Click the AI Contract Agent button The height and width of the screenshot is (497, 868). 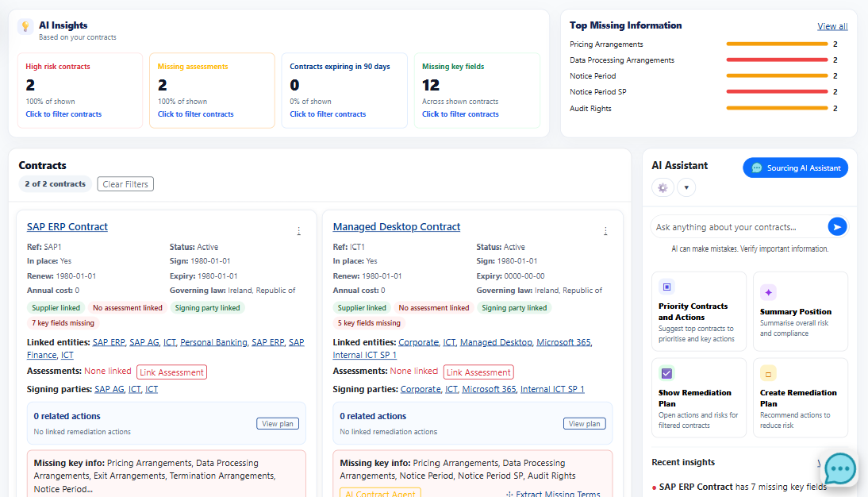(380, 493)
